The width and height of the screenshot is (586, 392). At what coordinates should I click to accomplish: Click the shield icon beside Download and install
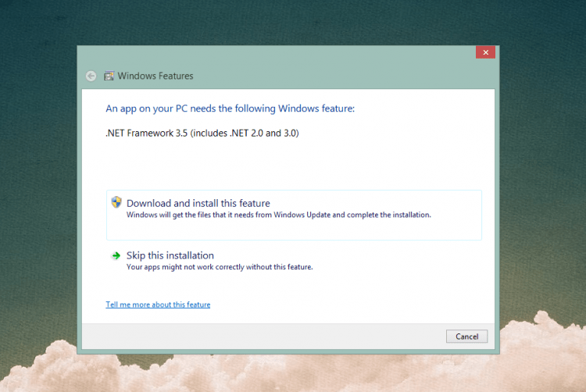(x=116, y=202)
